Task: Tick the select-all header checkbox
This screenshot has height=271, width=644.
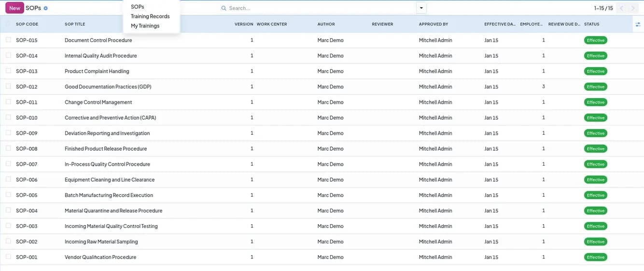Action: coord(8,24)
